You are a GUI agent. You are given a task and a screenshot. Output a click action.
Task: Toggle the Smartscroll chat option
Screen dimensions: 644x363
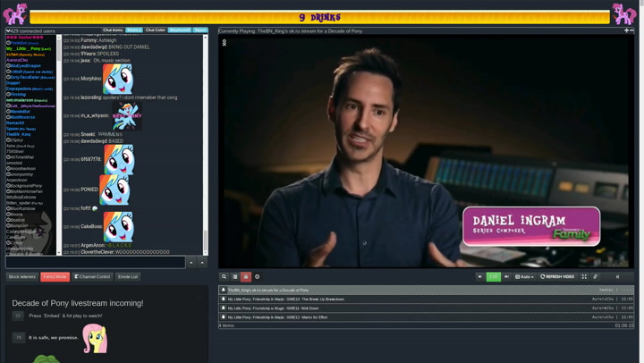(x=180, y=30)
